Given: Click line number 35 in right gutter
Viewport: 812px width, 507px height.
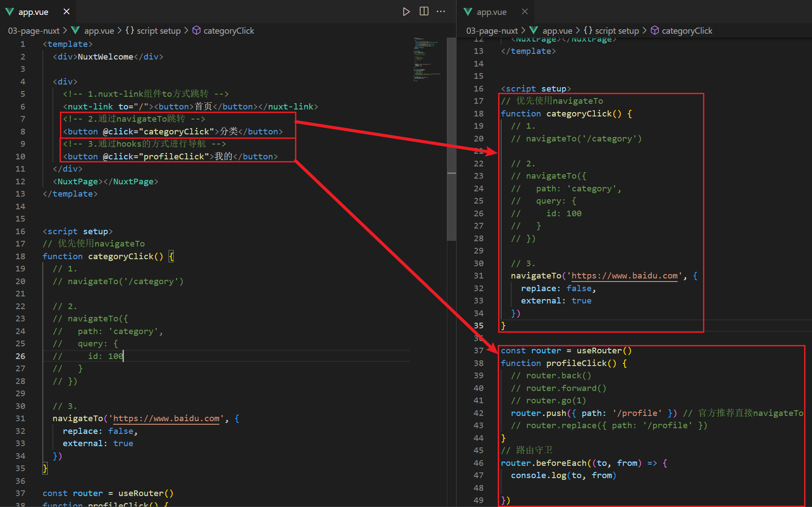Looking at the screenshot, I should point(478,325).
